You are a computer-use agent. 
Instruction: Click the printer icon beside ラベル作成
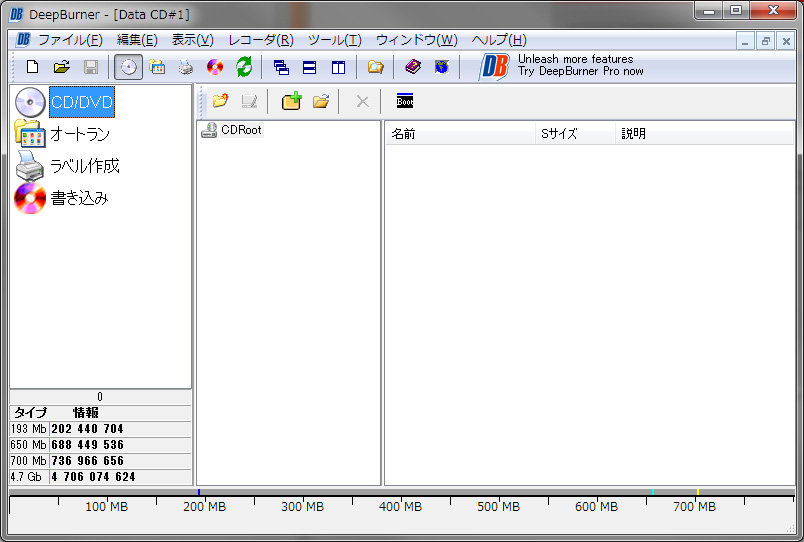pos(30,166)
